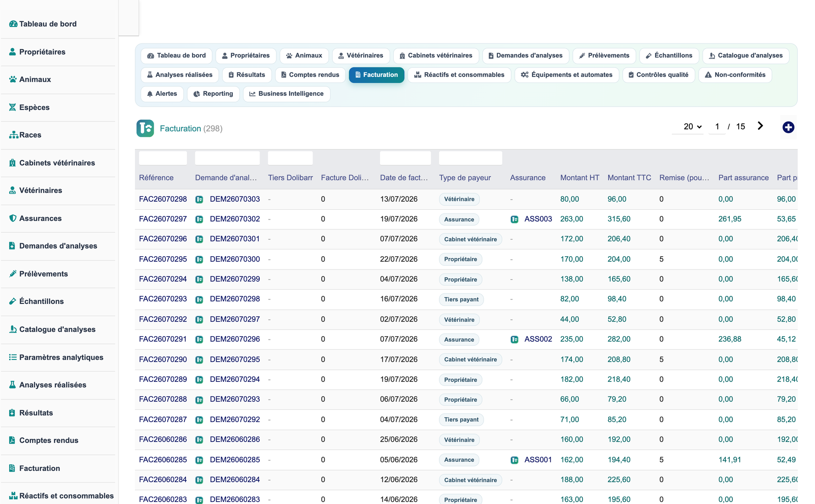Open Espèces in the sidebar
The height and width of the screenshot is (504, 815).
tap(29, 107)
